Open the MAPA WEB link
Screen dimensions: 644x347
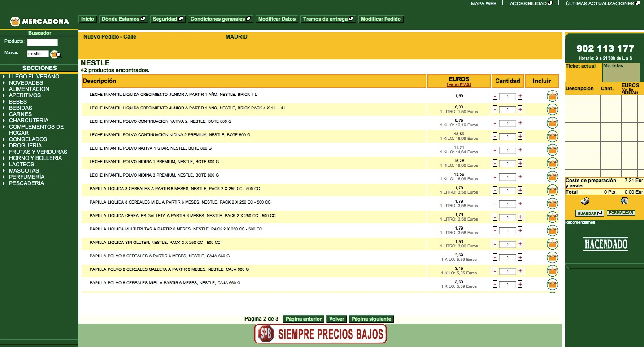click(x=483, y=4)
